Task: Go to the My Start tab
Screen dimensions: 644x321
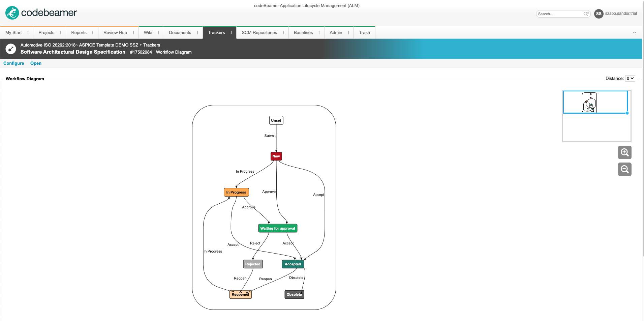Action: point(13,33)
